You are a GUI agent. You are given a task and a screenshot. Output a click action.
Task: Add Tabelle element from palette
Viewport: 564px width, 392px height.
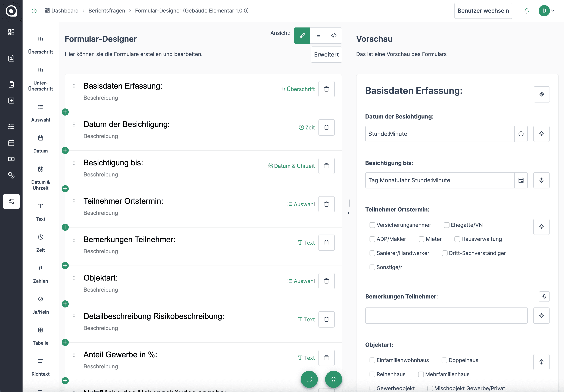[x=41, y=336]
